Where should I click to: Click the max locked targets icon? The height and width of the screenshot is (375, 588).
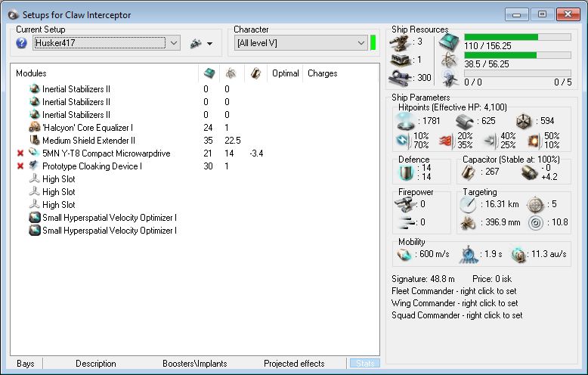click(535, 205)
